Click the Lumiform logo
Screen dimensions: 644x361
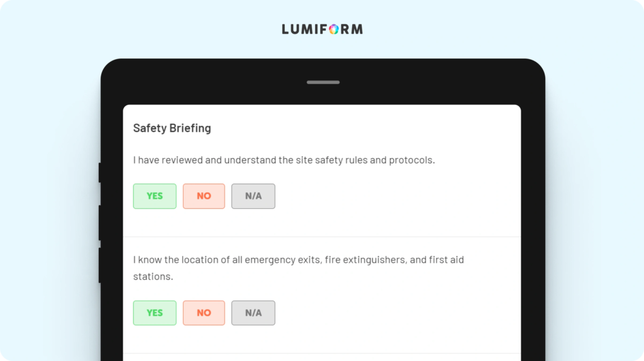pos(323,29)
